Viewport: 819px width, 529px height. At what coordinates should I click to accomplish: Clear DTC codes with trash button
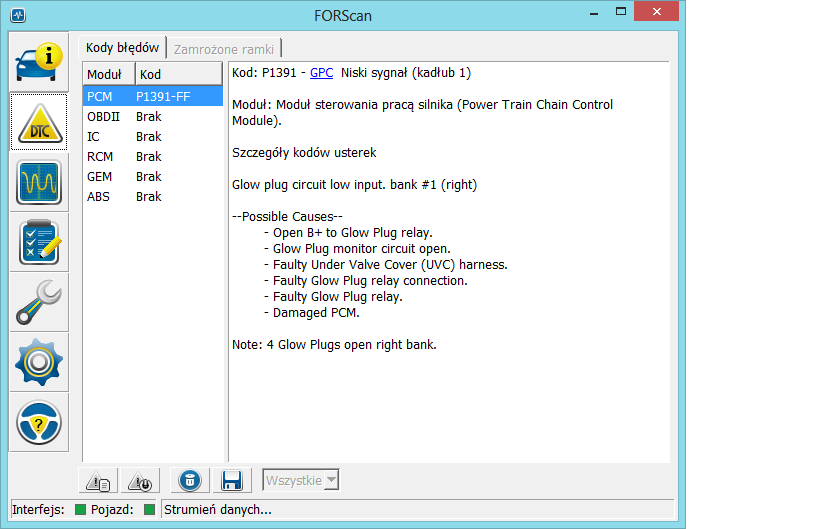pyautogui.click(x=188, y=481)
